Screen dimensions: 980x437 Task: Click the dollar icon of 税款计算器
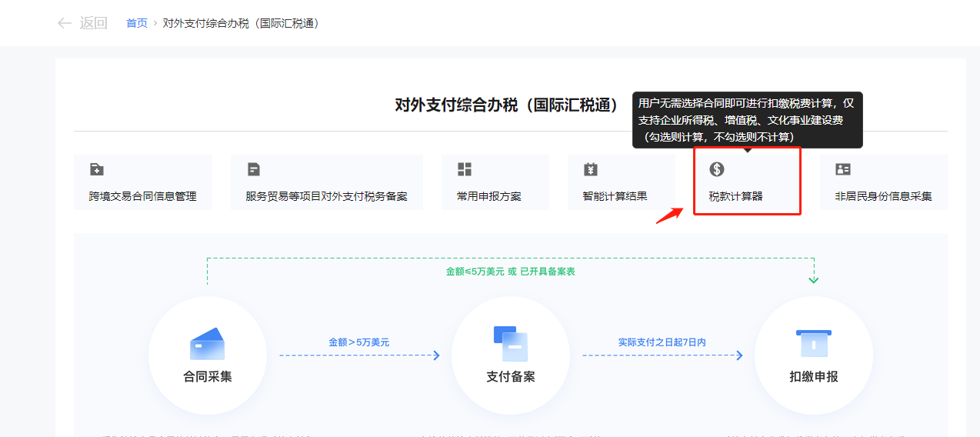point(717,169)
